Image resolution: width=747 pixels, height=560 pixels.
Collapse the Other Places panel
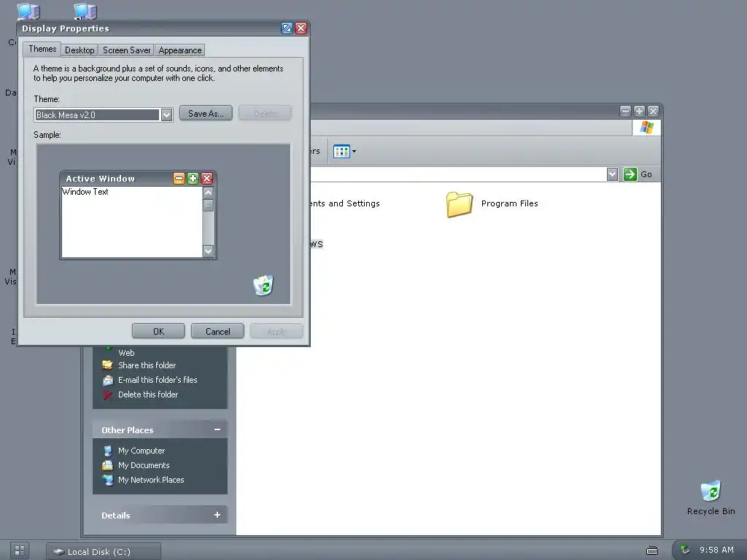tap(217, 429)
